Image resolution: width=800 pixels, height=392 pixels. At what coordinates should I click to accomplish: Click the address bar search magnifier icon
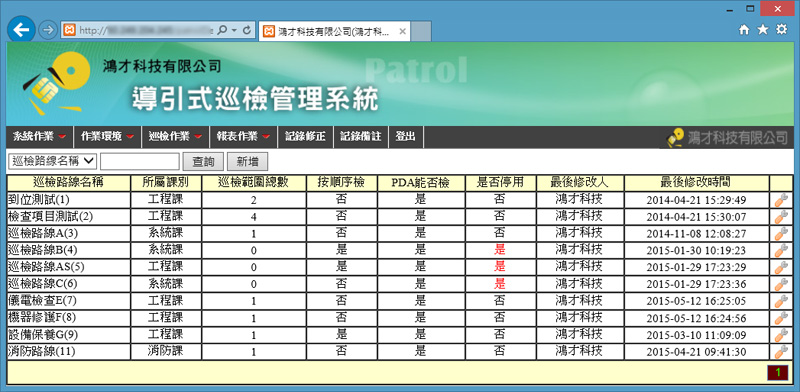[222, 31]
